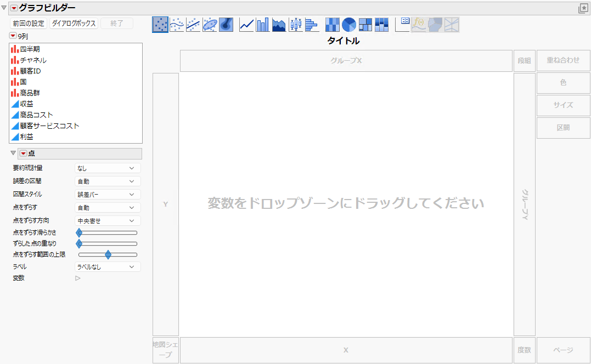Adjust the 点をずらす範囲の上限 slider
This screenshot has width=591, height=364.
tap(108, 255)
